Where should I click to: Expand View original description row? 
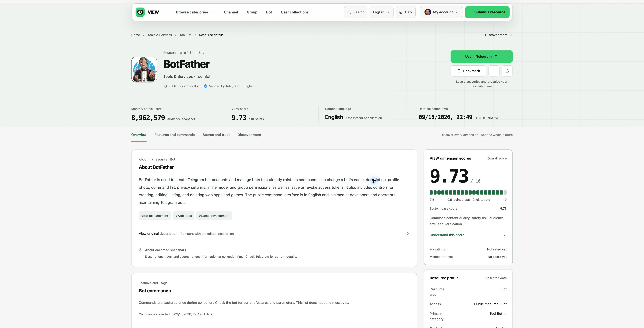tap(274, 234)
